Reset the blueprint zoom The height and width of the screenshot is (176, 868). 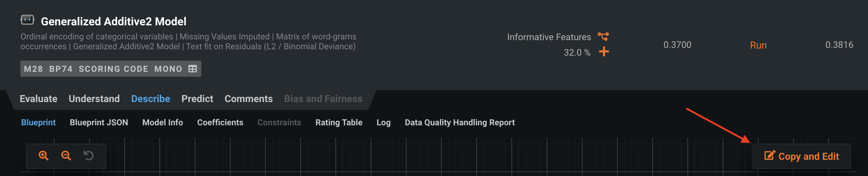[88, 156]
